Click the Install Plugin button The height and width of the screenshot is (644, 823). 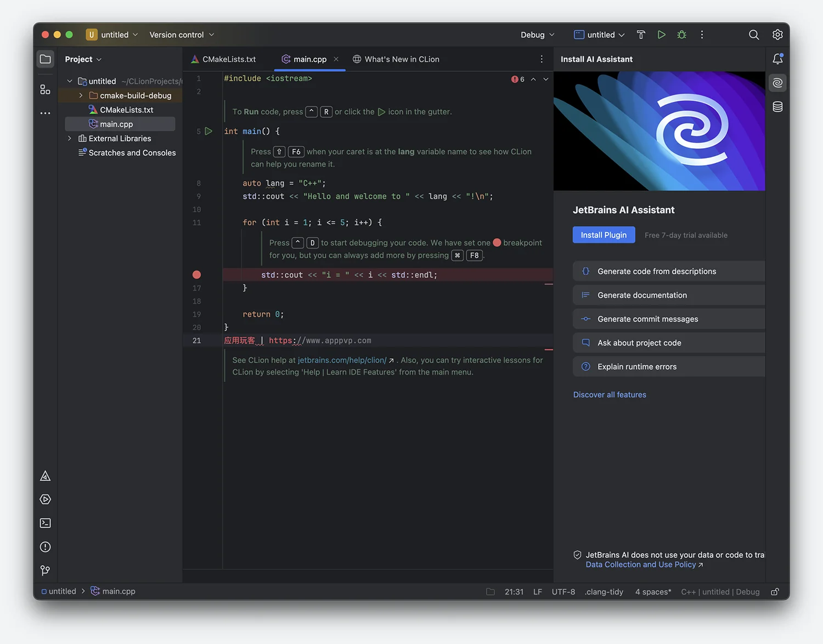604,235
